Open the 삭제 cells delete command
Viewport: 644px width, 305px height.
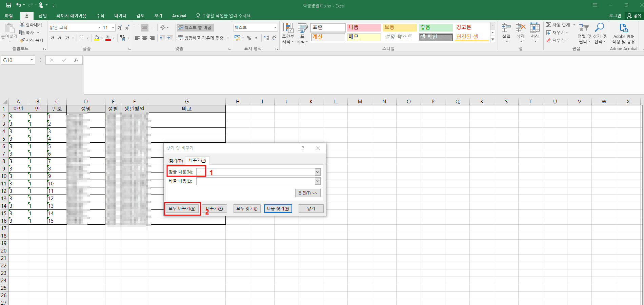click(x=521, y=33)
